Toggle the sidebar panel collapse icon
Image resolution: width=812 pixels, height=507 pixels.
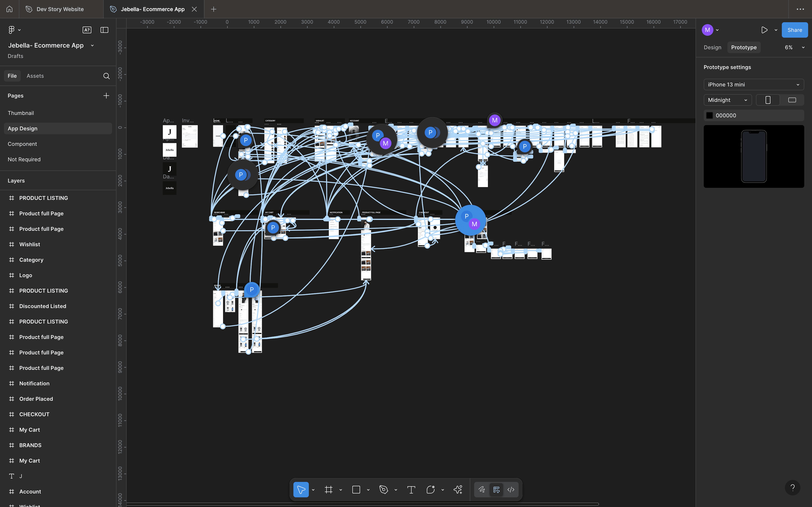pyautogui.click(x=104, y=30)
